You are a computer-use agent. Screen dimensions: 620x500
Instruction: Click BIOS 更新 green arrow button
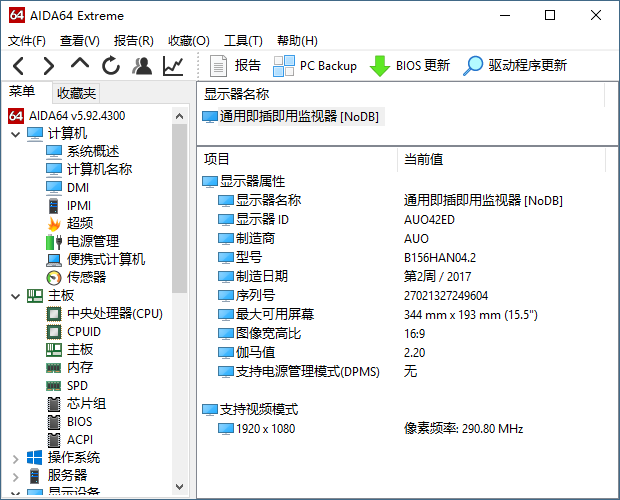pyautogui.click(x=410, y=66)
